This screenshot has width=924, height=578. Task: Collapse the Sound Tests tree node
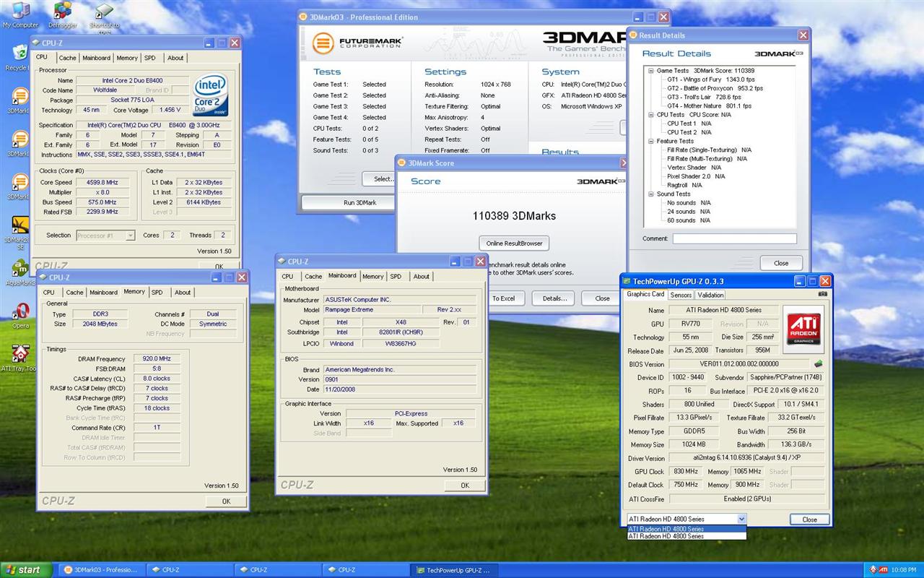(651, 194)
